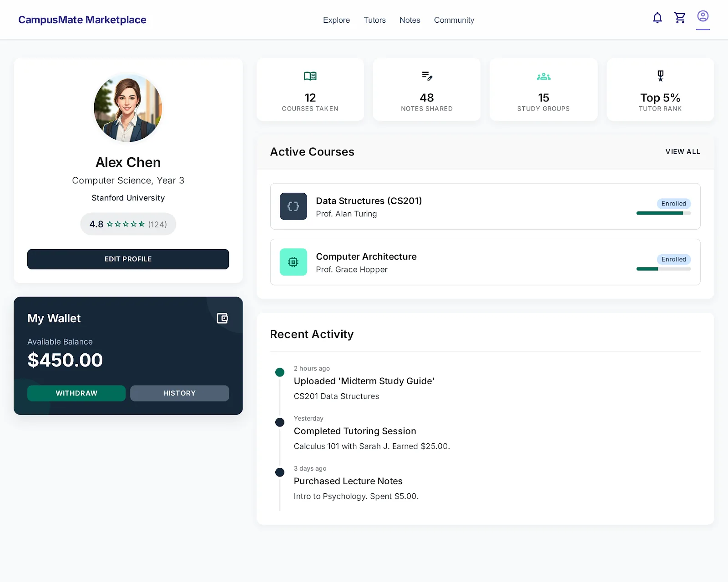Open Computer Architecture course title
This screenshot has height=582, width=728.
click(366, 256)
